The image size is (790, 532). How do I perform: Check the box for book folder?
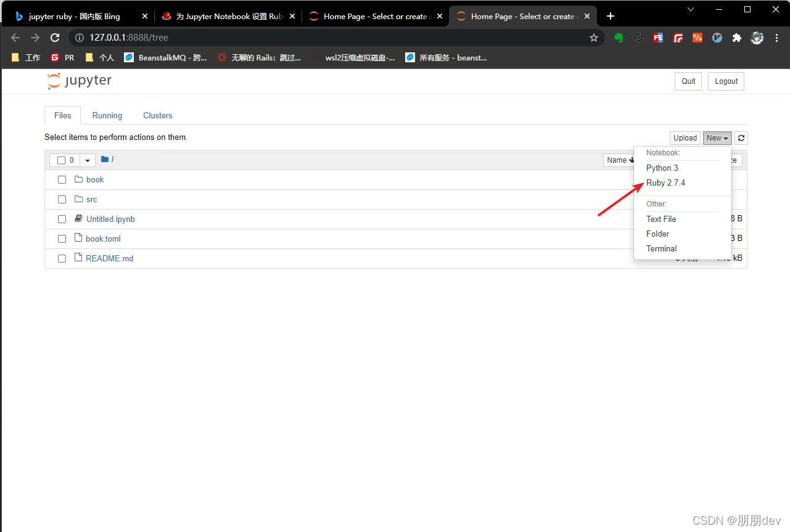[62, 180]
